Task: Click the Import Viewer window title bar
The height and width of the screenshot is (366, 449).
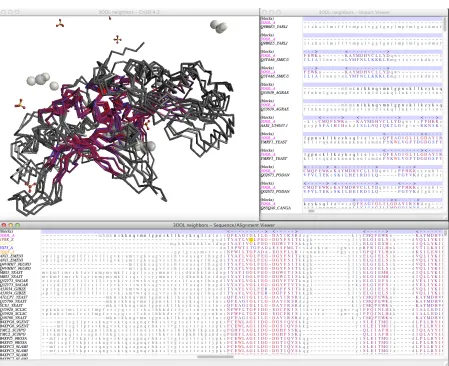Action: [354, 12]
